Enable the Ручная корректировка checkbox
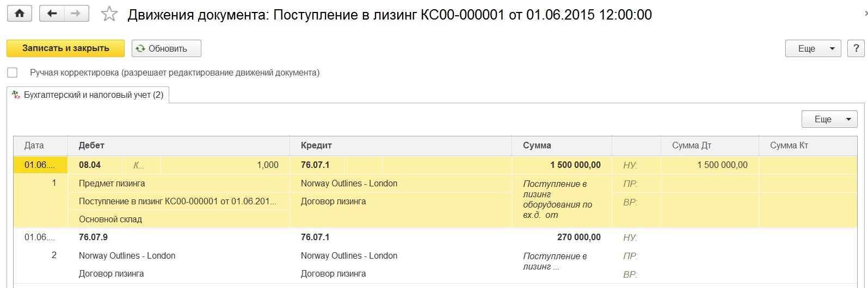 (13, 73)
